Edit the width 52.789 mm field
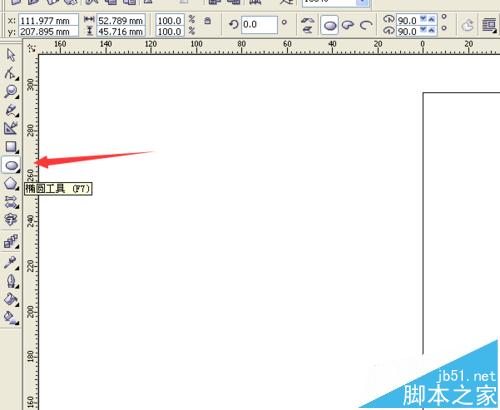 coord(121,20)
